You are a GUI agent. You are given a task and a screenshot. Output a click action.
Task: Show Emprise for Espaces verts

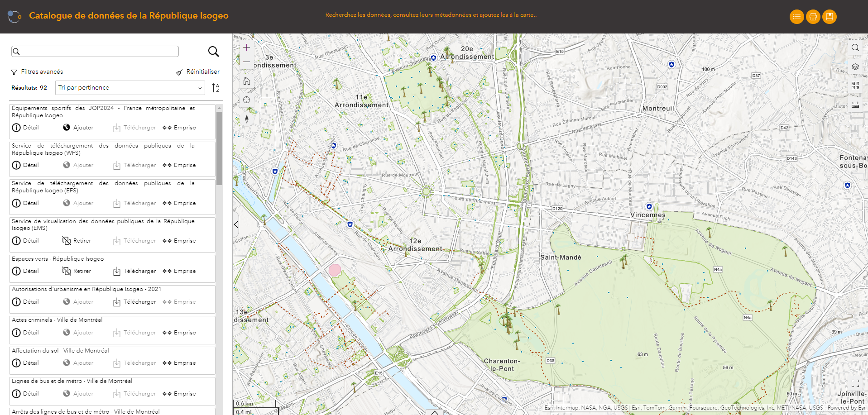pyautogui.click(x=179, y=271)
